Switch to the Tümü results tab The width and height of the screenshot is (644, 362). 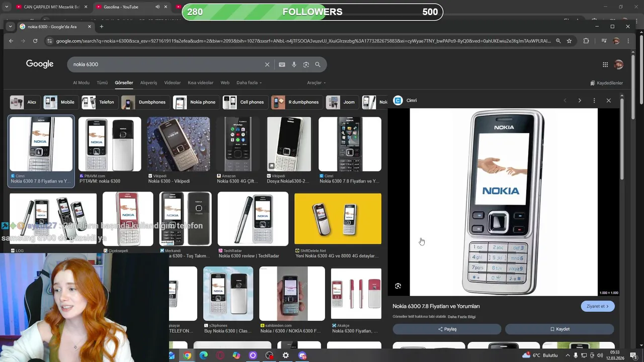click(102, 82)
